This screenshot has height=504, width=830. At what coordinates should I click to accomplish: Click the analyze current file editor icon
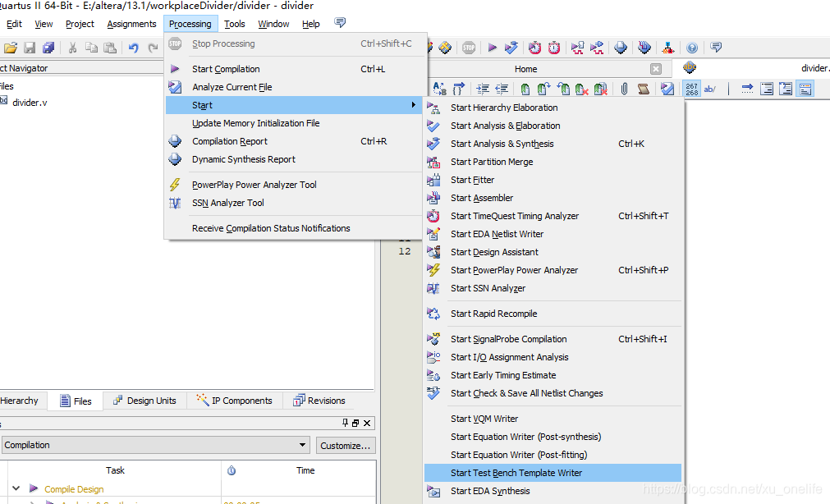[667, 89]
